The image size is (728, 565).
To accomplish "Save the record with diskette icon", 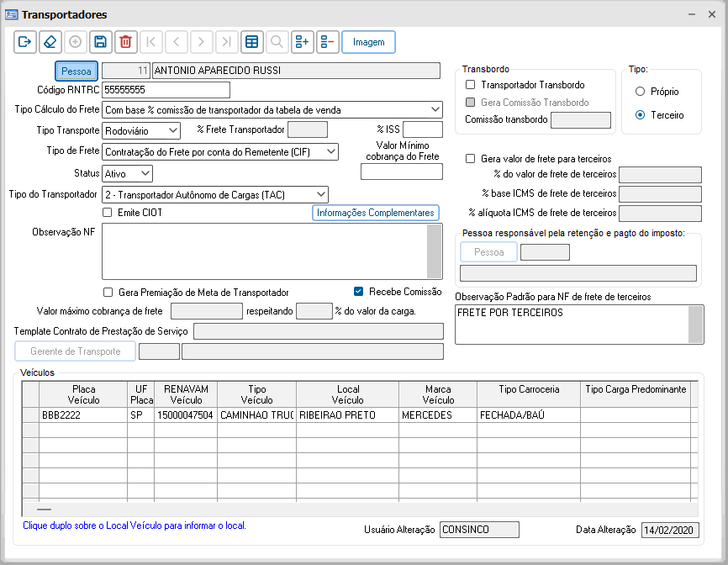I will [x=100, y=42].
